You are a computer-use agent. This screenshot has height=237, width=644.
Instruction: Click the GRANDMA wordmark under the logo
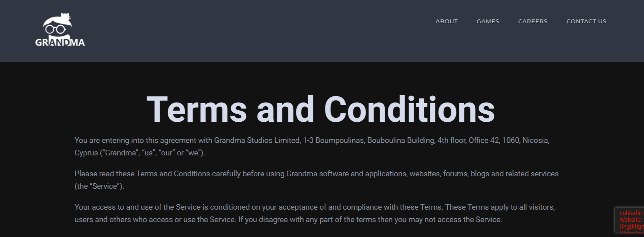pyautogui.click(x=60, y=42)
